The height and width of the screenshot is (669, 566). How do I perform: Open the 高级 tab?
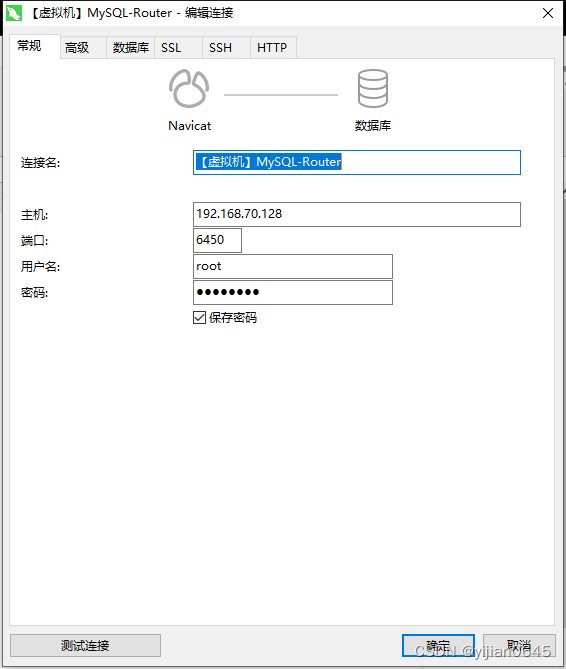tap(83, 47)
